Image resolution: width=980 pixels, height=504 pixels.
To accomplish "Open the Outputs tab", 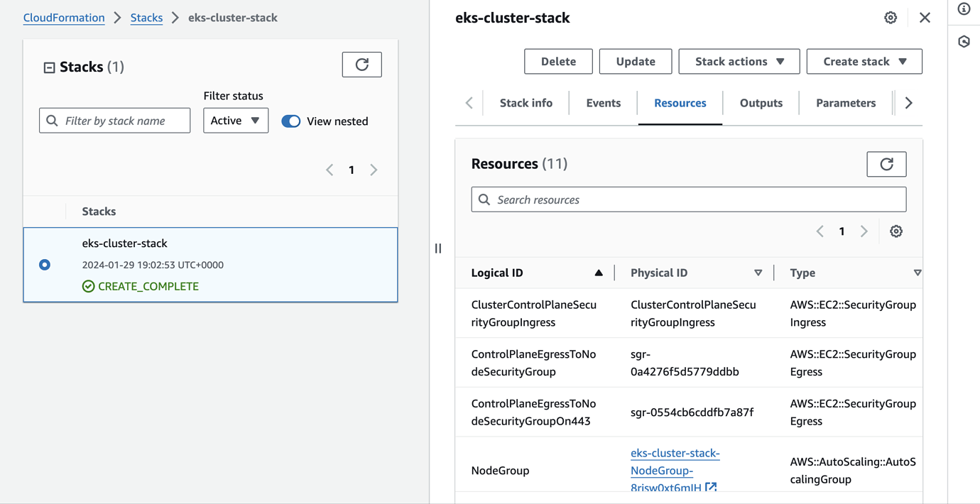I will pyautogui.click(x=761, y=103).
